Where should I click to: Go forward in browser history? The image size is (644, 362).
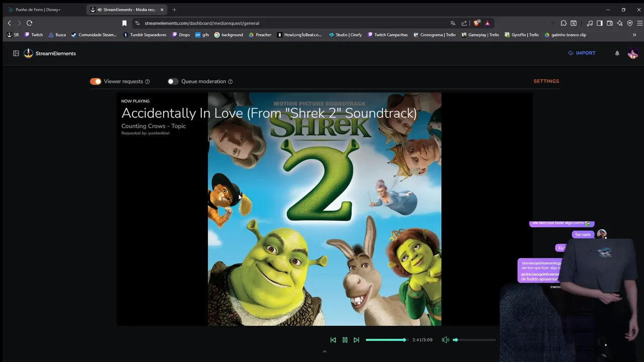[x=19, y=23]
